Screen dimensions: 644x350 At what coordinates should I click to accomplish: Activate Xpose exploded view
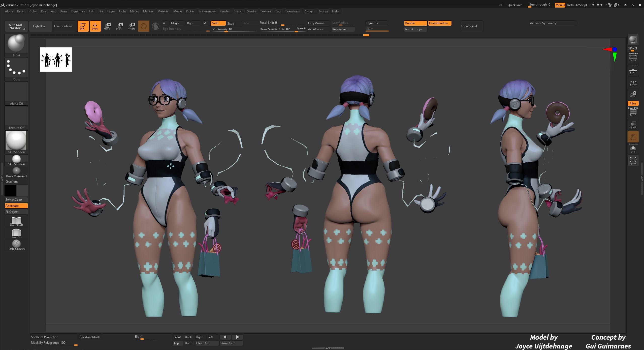633,161
